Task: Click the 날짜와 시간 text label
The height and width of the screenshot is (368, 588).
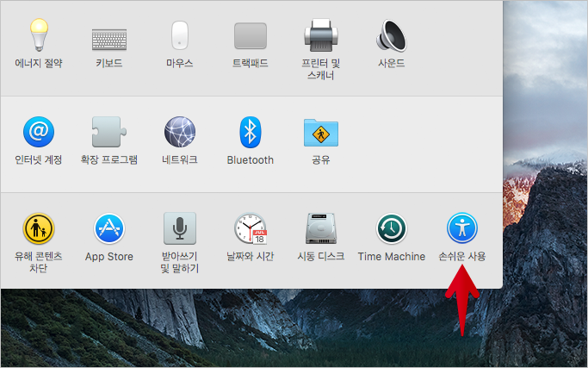Action: (251, 257)
